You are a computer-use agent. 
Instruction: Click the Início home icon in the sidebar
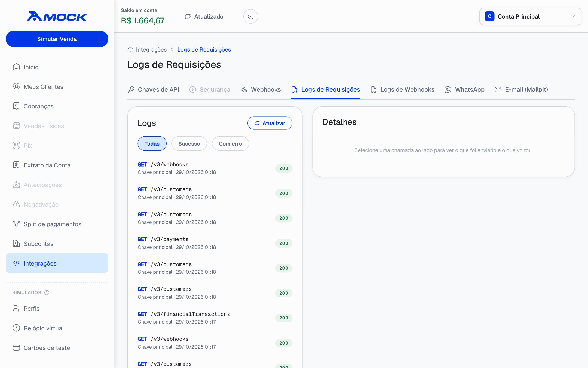click(16, 67)
